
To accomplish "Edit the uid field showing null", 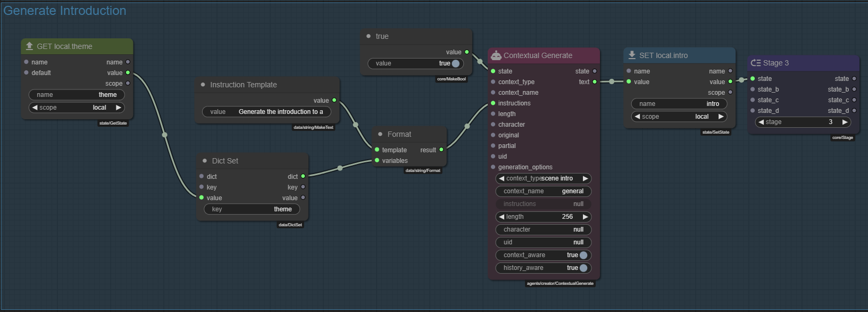I will (x=544, y=242).
